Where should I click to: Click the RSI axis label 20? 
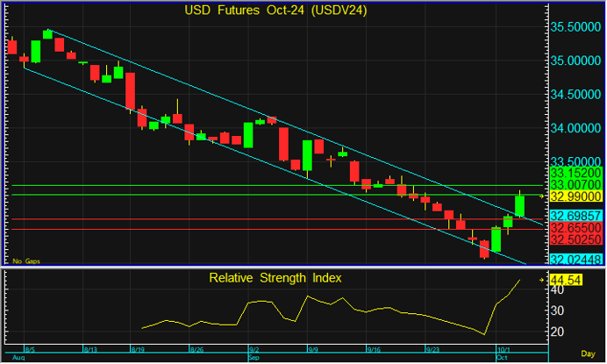(558, 332)
